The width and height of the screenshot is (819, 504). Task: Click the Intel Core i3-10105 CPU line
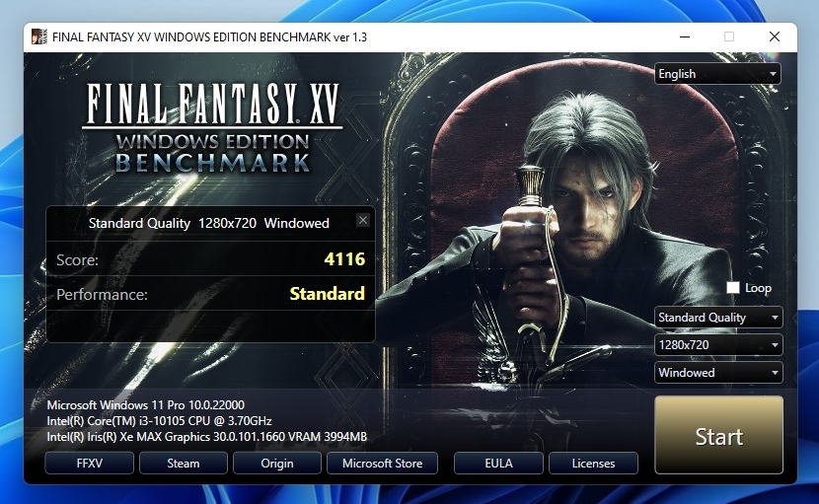point(159,420)
